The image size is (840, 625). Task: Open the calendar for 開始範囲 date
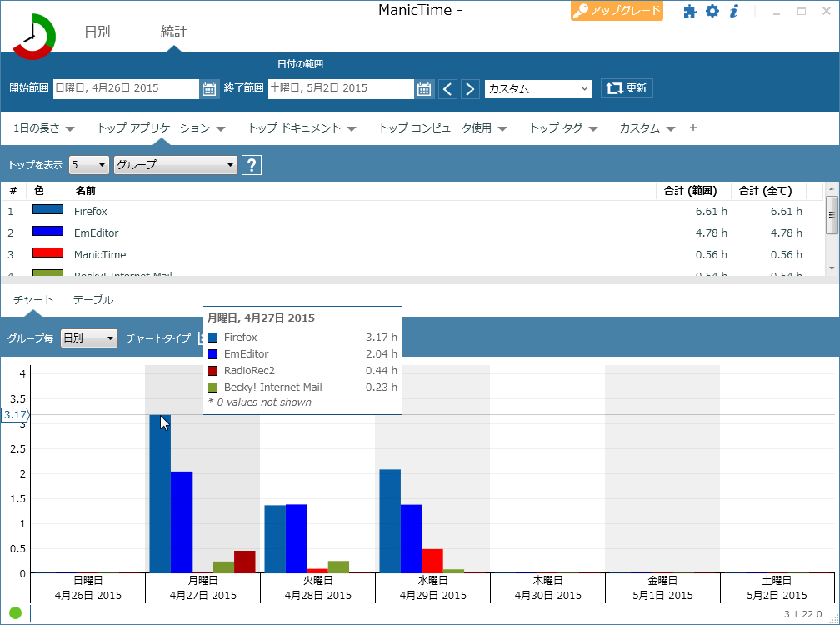209,89
